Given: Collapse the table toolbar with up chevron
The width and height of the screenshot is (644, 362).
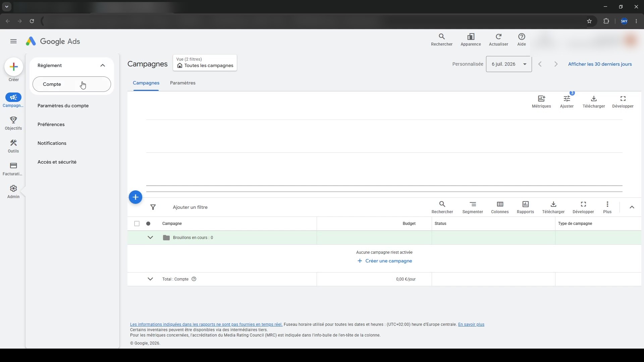Looking at the screenshot, I should [632, 207].
